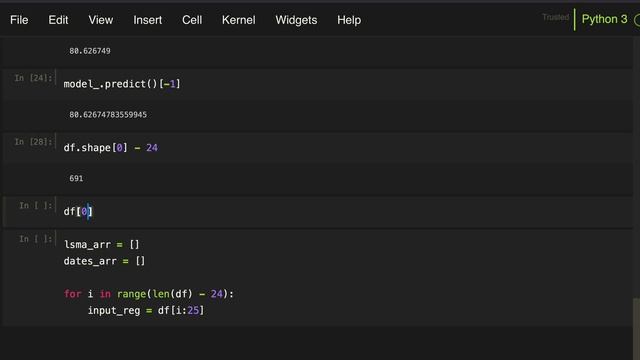Open the Edit menu
This screenshot has width=640, height=360.
58,20
